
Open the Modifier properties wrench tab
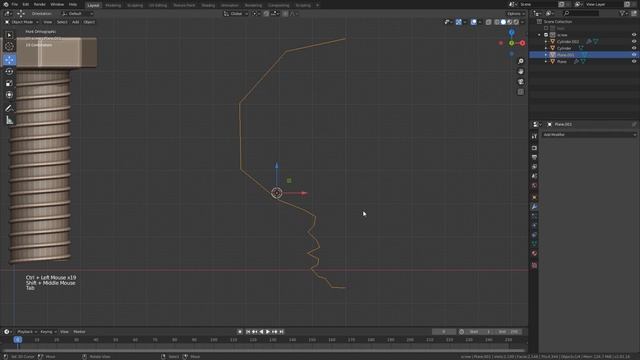[x=534, y=207]
